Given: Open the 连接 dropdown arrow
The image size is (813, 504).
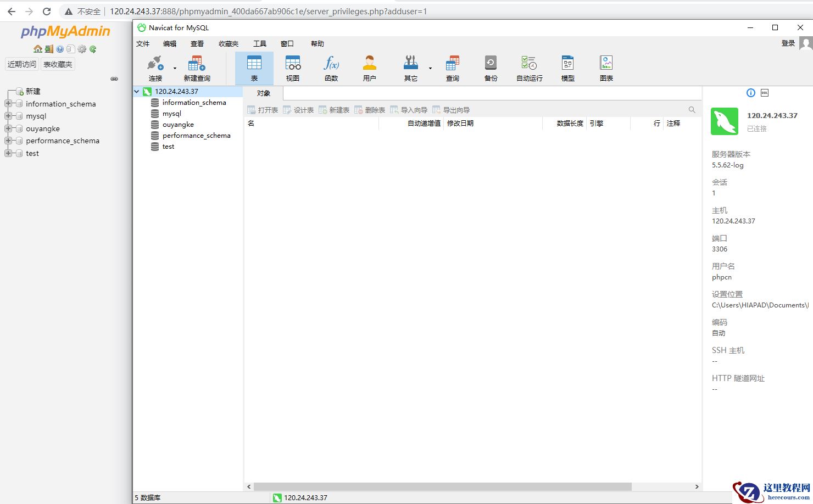Looking at the screenshot, I should 175,68.
